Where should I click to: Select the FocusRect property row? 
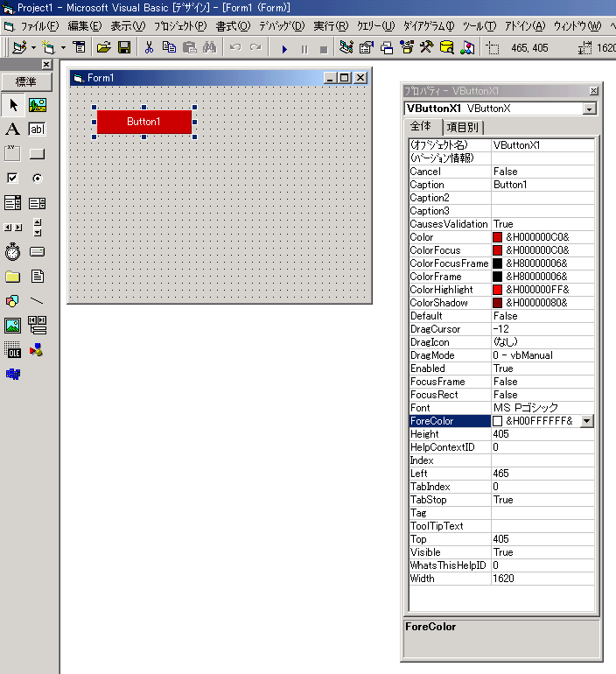(501, 395)
